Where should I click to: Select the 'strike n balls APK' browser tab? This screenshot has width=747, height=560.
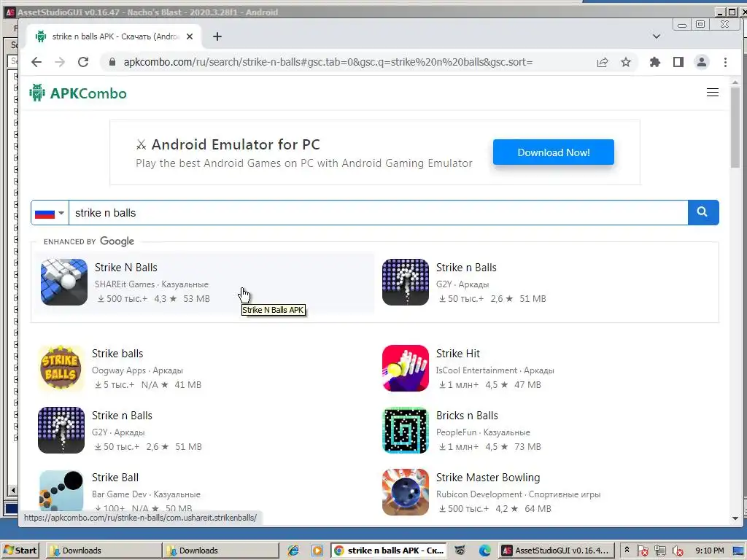coord(113,36)
